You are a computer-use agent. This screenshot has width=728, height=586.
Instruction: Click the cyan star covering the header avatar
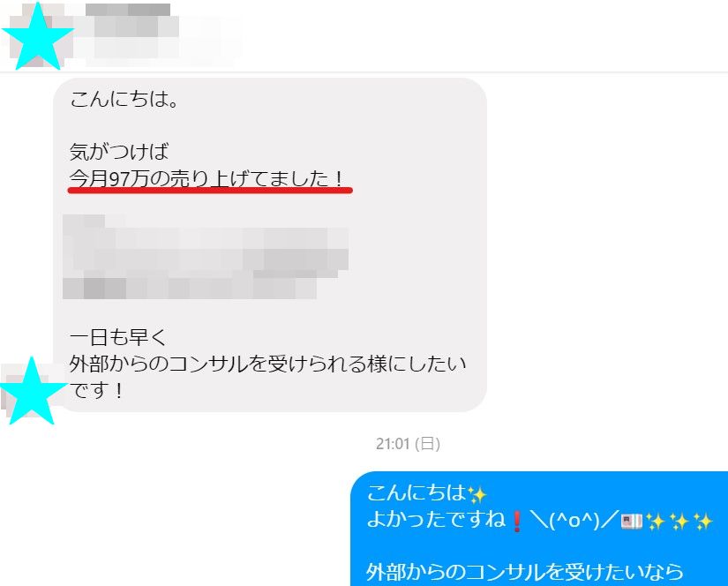pos(38,37)
